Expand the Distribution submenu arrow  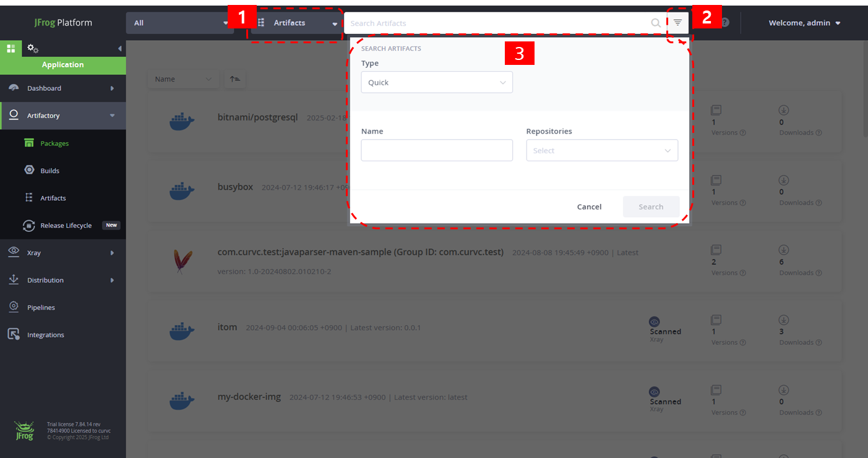(112, 280)
